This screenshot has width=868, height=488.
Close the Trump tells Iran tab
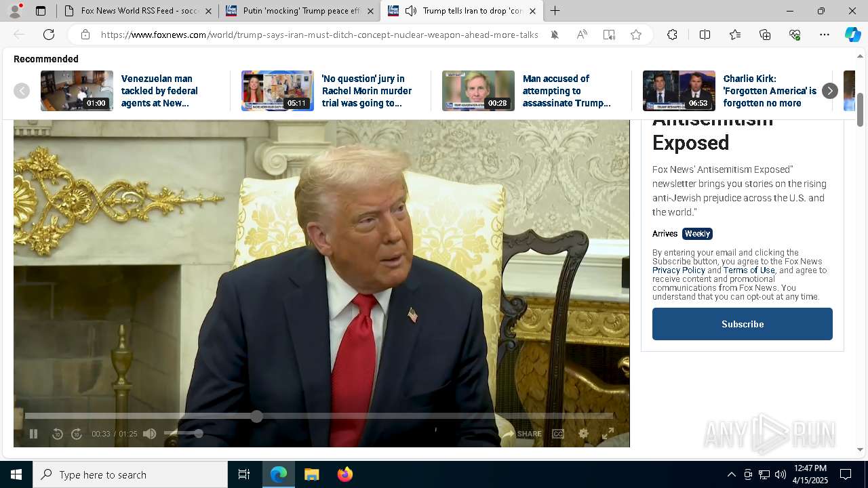click(x=532, y=11)
